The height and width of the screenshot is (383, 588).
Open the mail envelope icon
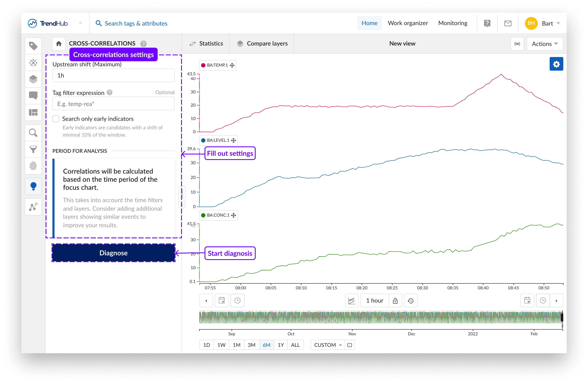coord(507,23)
